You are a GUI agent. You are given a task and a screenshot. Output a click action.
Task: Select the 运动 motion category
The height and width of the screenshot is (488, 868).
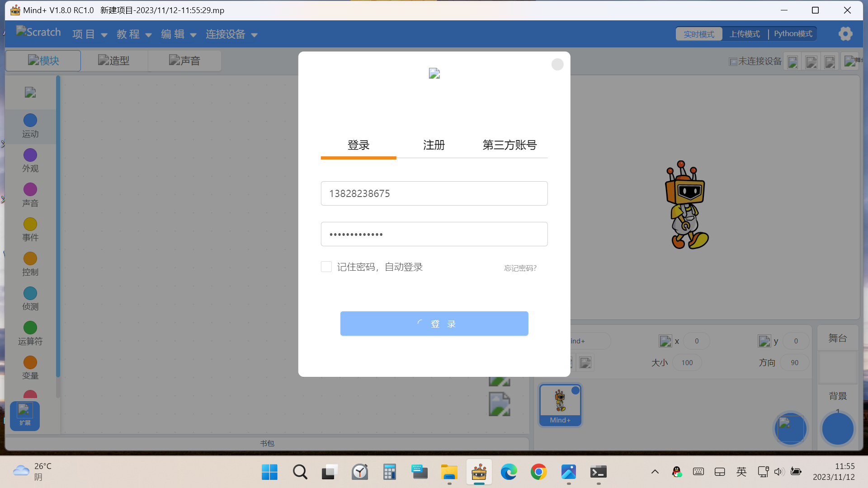click(x=30, y=126)
